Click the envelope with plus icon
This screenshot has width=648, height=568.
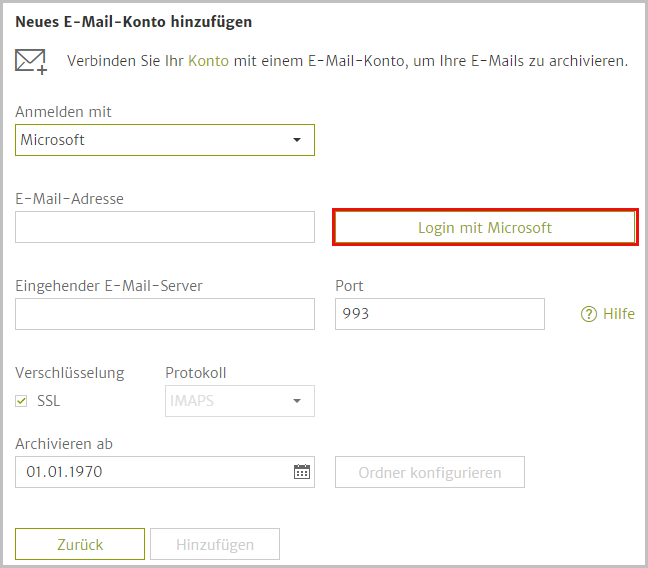(x=31, y=62)
